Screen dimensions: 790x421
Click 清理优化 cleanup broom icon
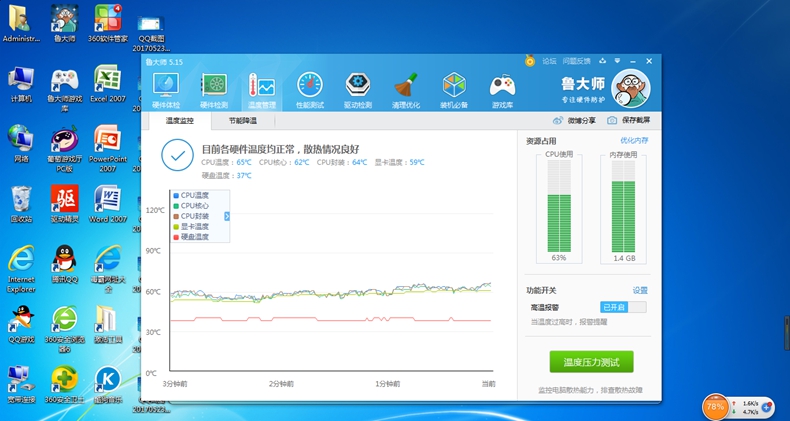406,88
